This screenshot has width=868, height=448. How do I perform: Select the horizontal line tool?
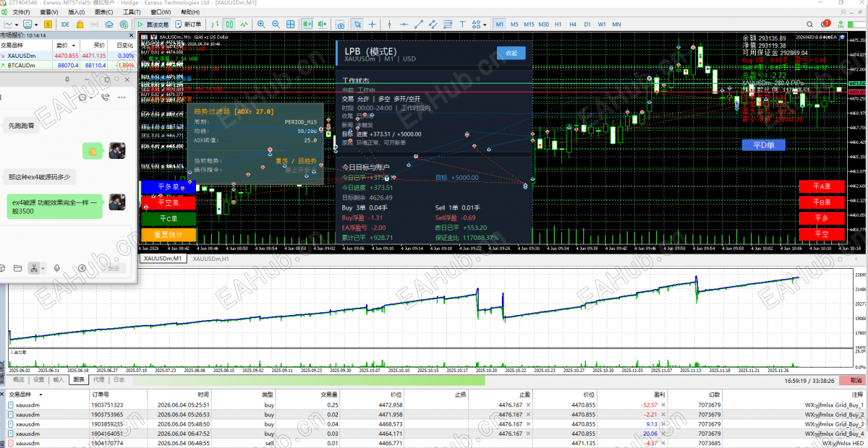tap(404, 24)
